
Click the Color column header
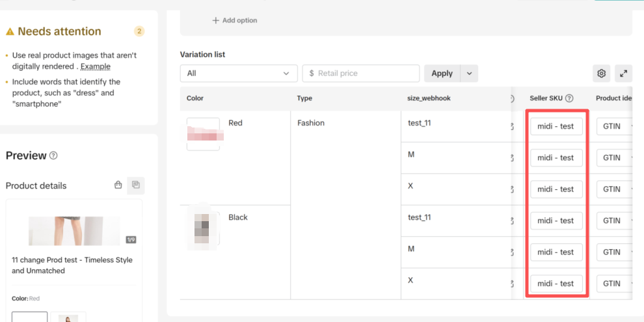coord(195,99)
